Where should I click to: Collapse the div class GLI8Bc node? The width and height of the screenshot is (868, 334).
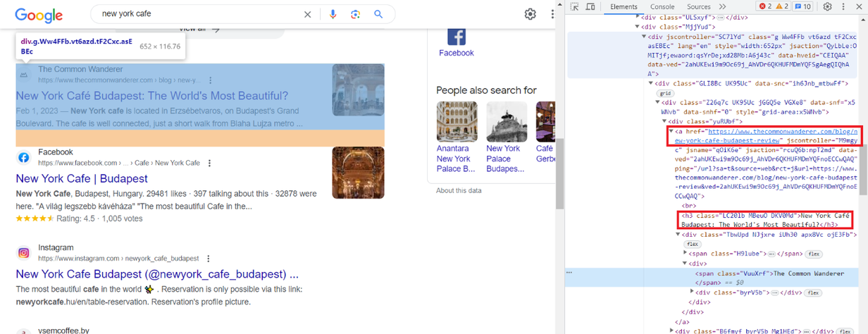coord(650,82)
